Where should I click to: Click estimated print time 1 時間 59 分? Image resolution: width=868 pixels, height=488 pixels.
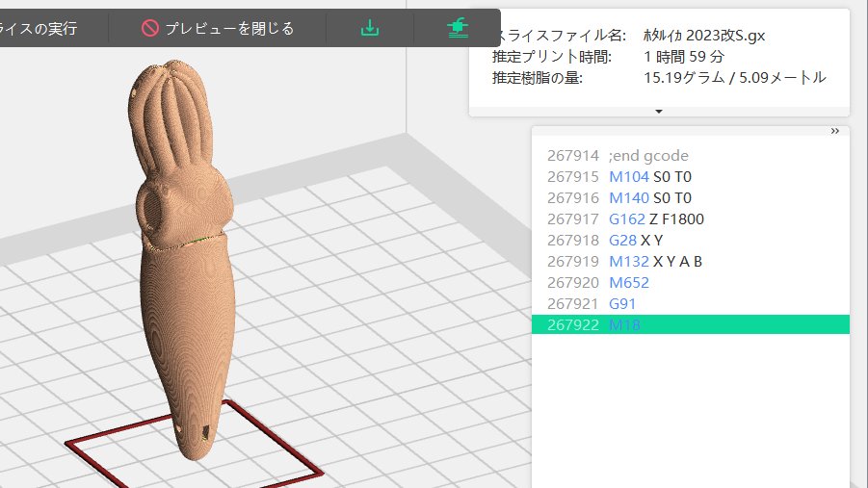(684, 57)
